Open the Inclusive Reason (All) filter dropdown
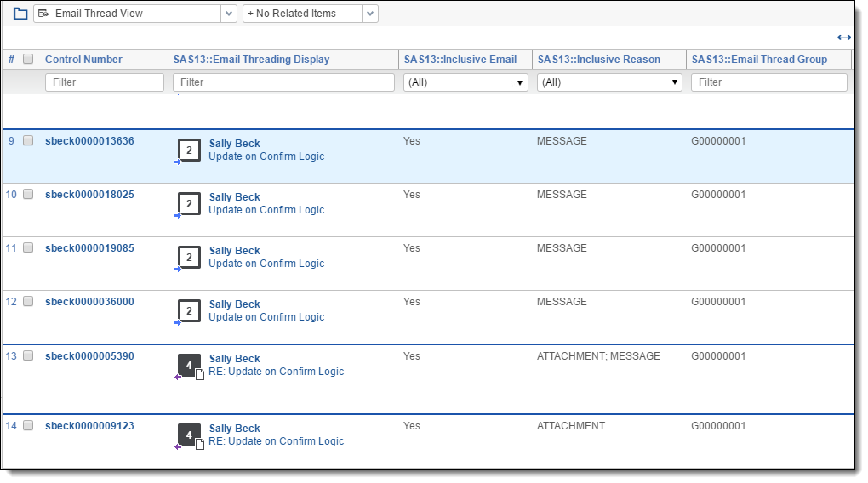The width and height of the screenshot is (868, 483). pyautogui.click(x=609, y=82)
